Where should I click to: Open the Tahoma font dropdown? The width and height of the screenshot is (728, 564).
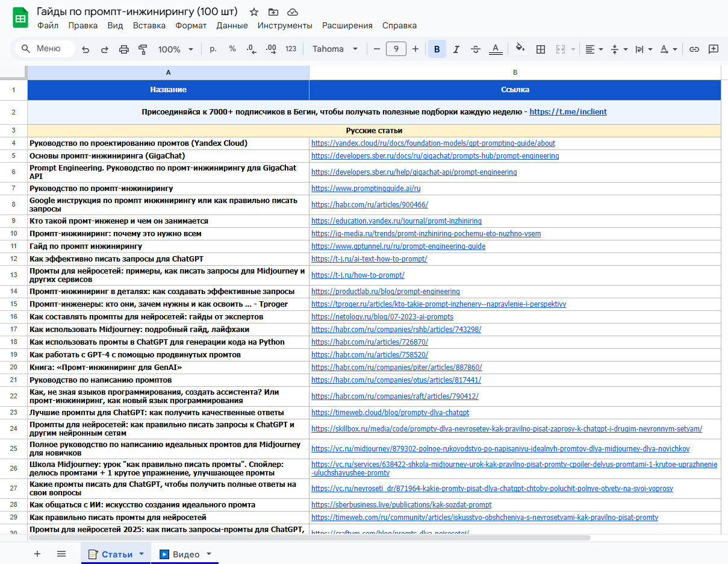point(335,49)
